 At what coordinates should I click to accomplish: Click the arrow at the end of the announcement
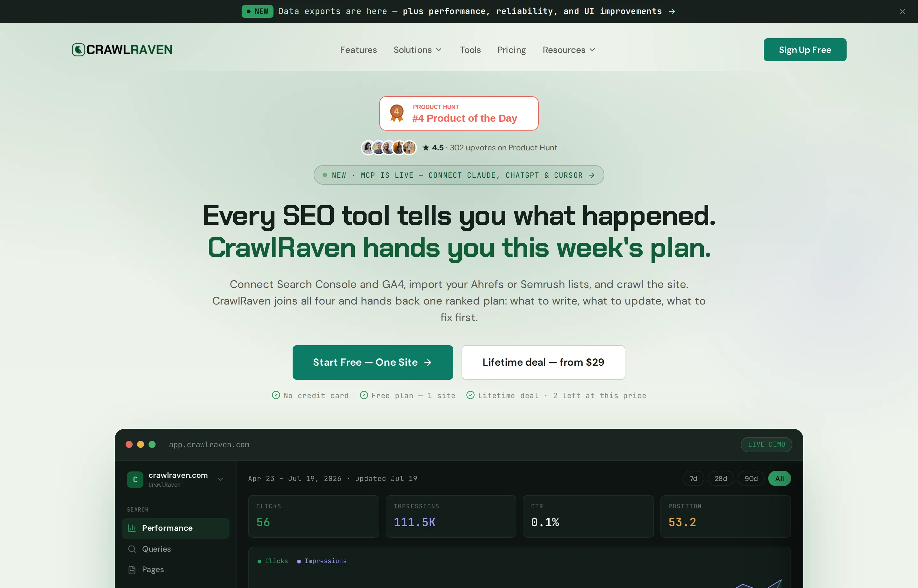click(x=672, y=11)
